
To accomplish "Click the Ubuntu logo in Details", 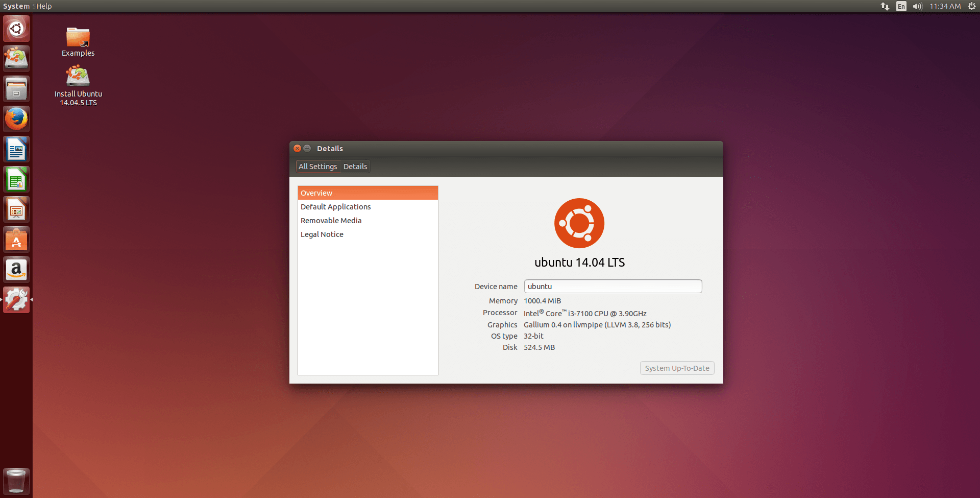I will [579, 223].
